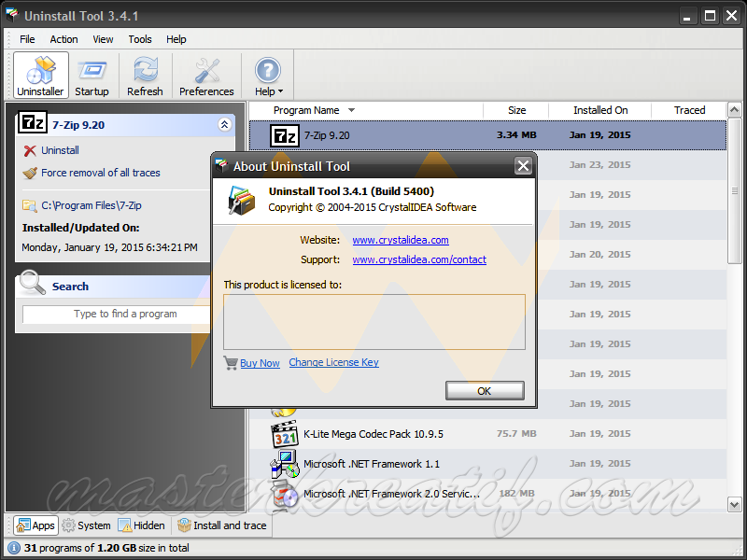The width and height of the screenshot is (747, 560).
Task: Click the 7z icon in details panel header
Action: click(33, 123)
